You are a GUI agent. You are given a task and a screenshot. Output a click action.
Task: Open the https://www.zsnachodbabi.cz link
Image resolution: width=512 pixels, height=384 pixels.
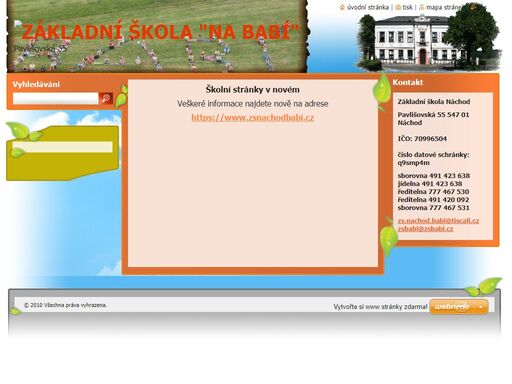(253, 118)
